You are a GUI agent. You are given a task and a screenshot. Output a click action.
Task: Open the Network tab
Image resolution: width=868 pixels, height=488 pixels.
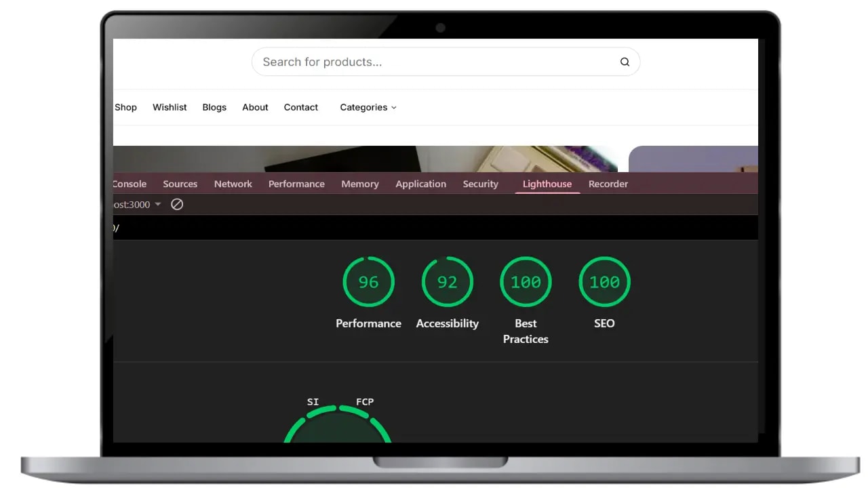tap(233, 184)
